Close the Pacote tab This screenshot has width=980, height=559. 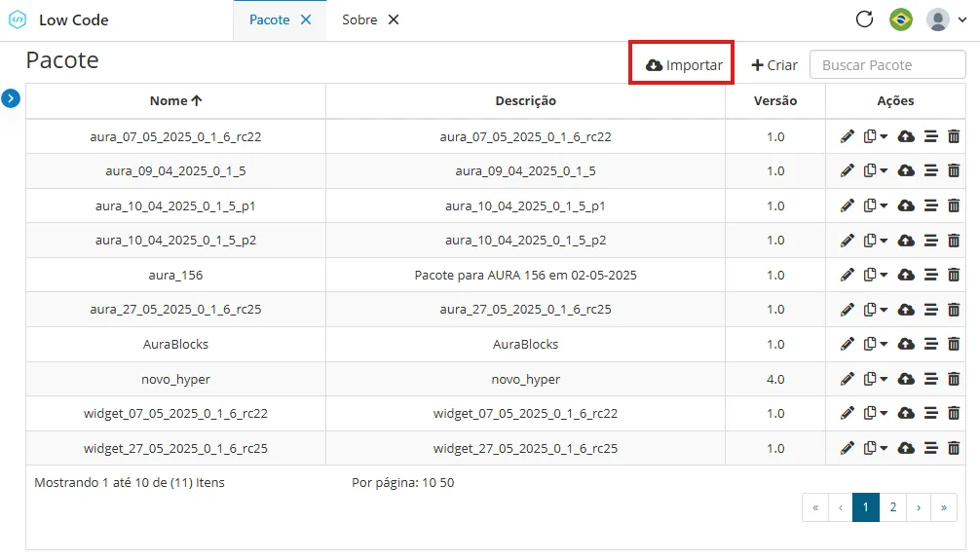click(306, 20)
